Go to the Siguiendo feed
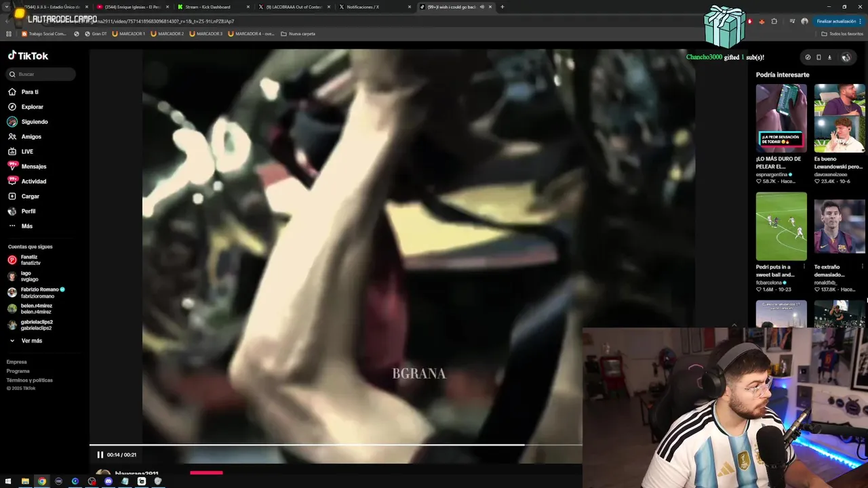 point(28,122)
